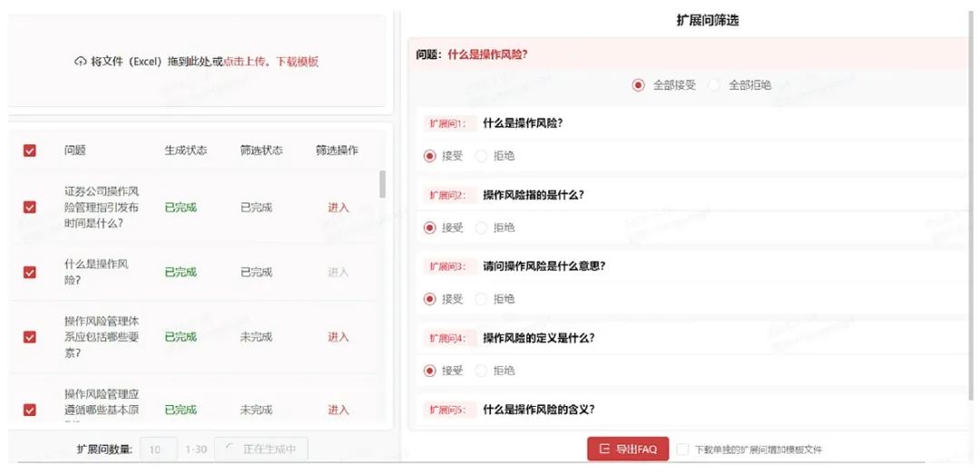Click the loading spinner icon in 正在生成中
This screenshot has height=474, width=980.
click(x=230, y=449)
